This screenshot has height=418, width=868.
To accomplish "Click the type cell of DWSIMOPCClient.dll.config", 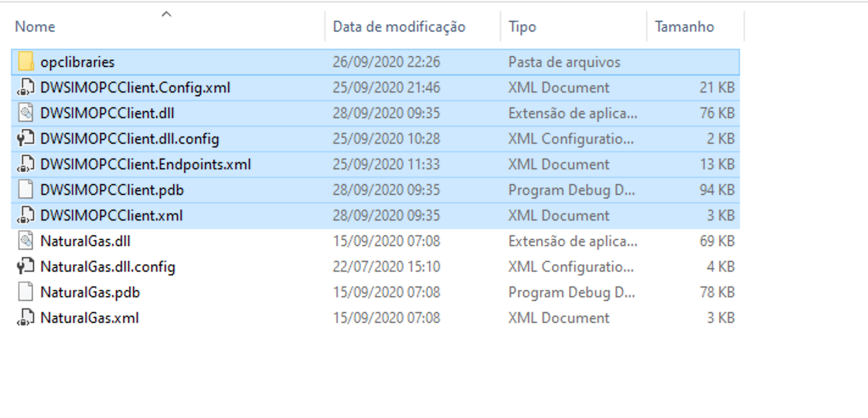I will [571, 139].
